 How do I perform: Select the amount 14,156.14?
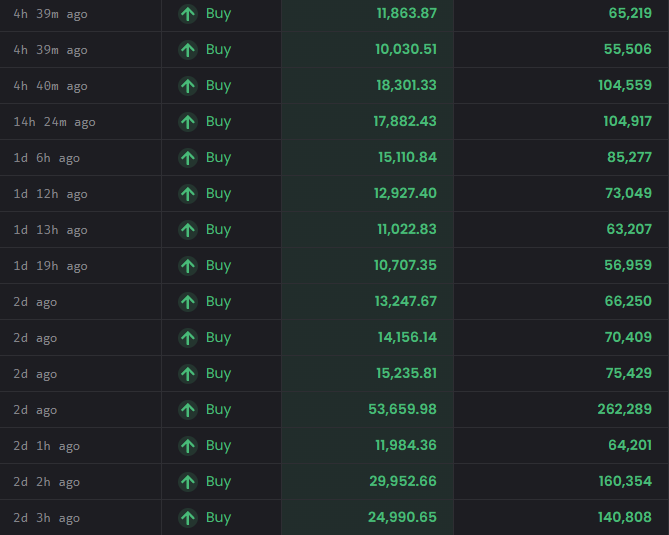coord(407,337)
